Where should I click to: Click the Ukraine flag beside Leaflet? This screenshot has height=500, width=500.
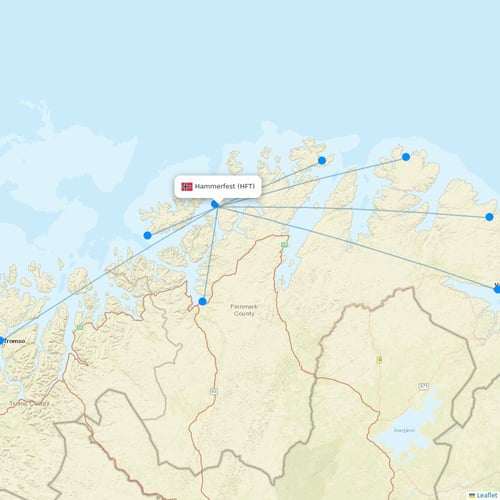[x=472, y=495]
